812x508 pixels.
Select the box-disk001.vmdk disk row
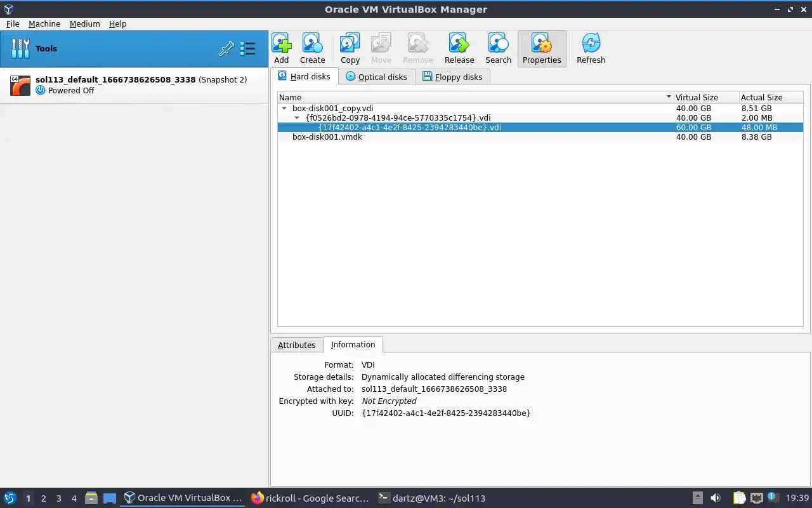click(540, 137)
